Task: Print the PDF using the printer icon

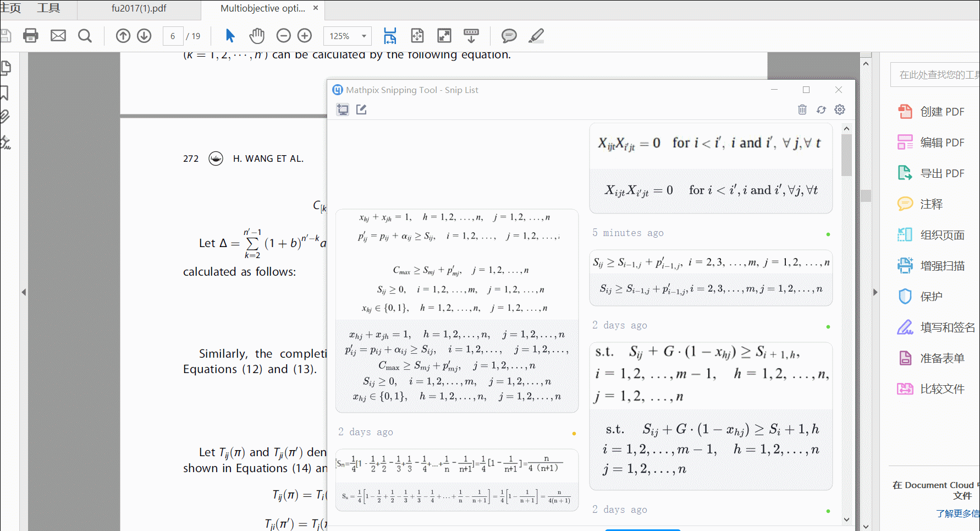Action: pos(30,35)
